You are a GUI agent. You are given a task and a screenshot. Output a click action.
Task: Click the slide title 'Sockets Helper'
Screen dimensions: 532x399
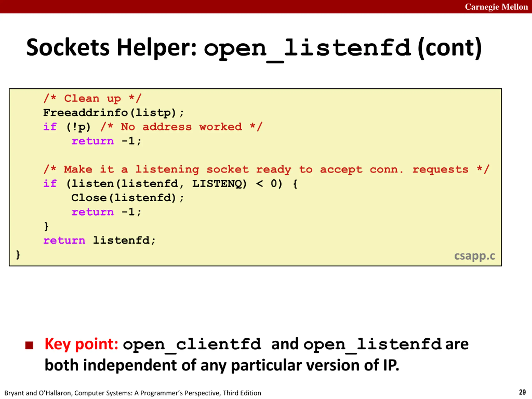pyautogui.click(x=112, y=48)
